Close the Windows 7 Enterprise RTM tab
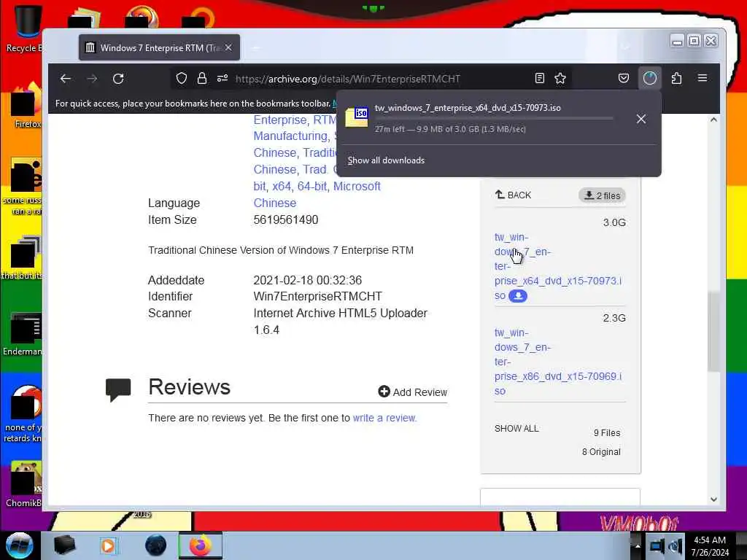The image size is (747, 560). tap(228, 47)
